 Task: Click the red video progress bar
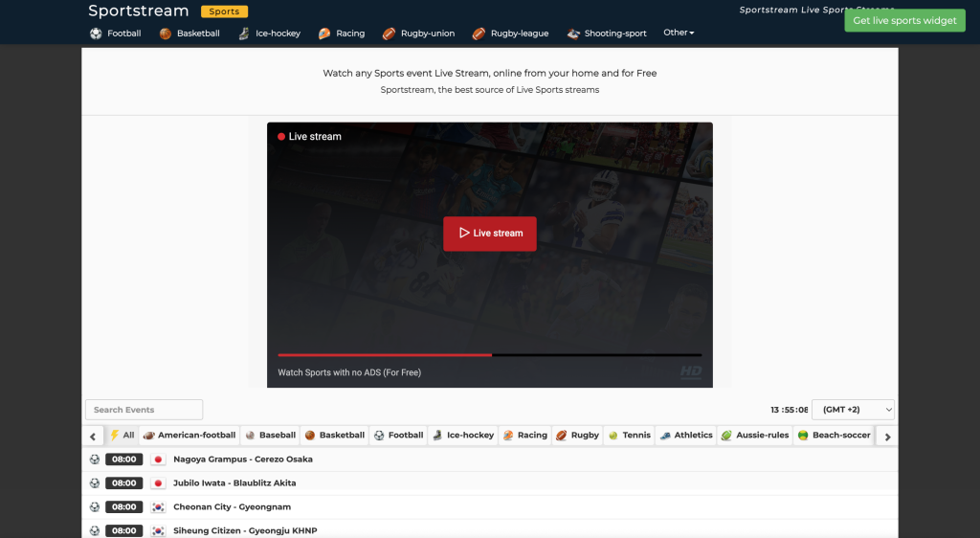[385, 355]
